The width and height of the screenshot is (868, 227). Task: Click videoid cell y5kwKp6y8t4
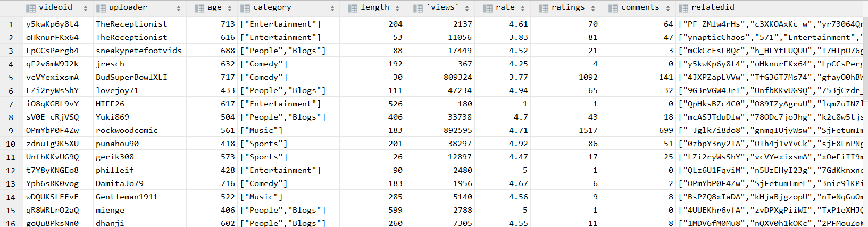click(52, 24)
